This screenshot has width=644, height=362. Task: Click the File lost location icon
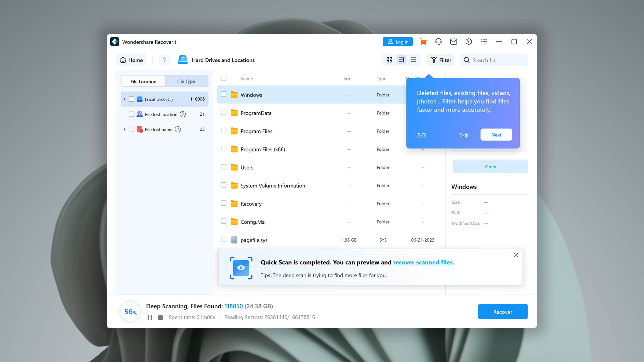coord(140,114)
